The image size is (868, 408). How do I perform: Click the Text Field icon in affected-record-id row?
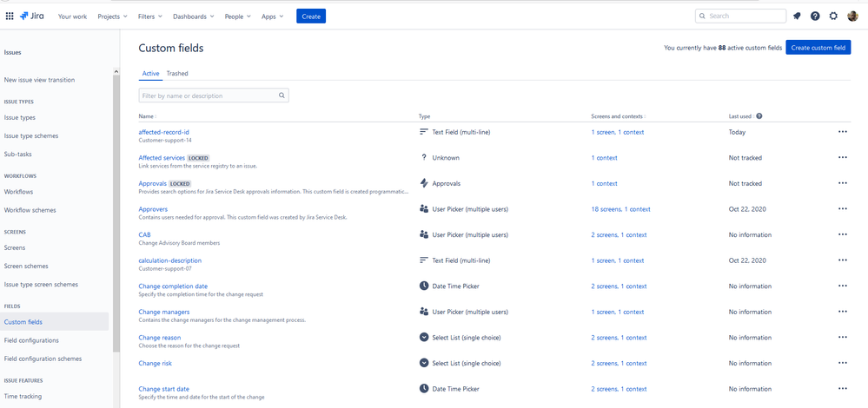(x=424, y=132)
